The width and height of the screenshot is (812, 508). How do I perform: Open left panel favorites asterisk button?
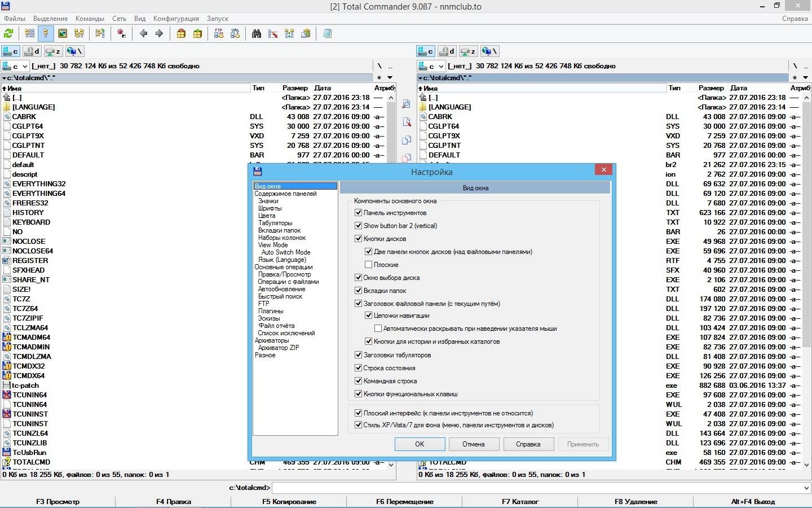(x=379, y=78)
